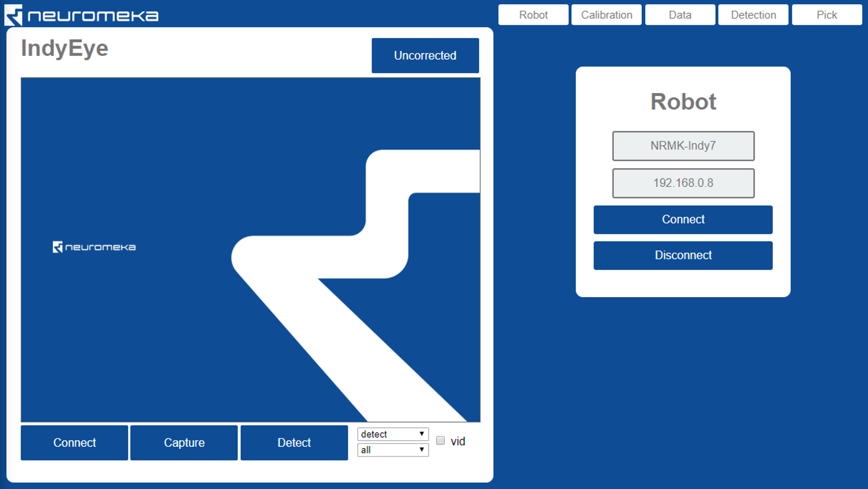This screenshot has width=868, height=489.
Task: Run Detect on the image
Action: pyautogui.click(x=294, y=443)
